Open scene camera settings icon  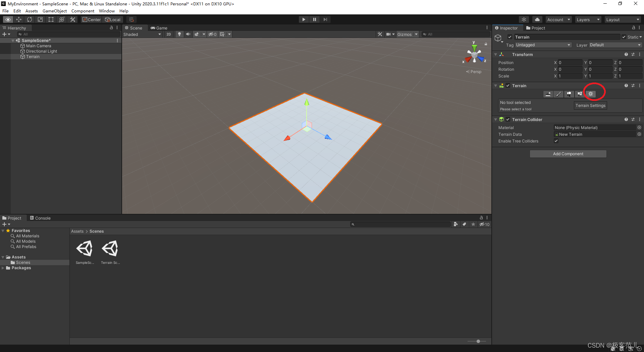coord(388,34)
